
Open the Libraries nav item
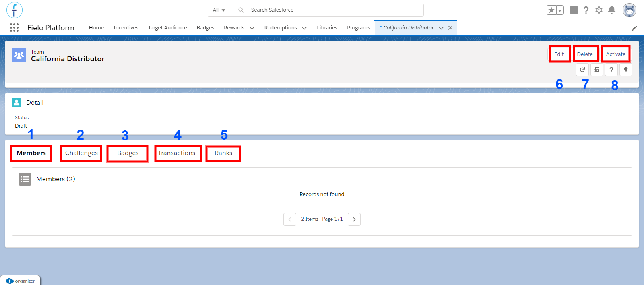(327, 28)
